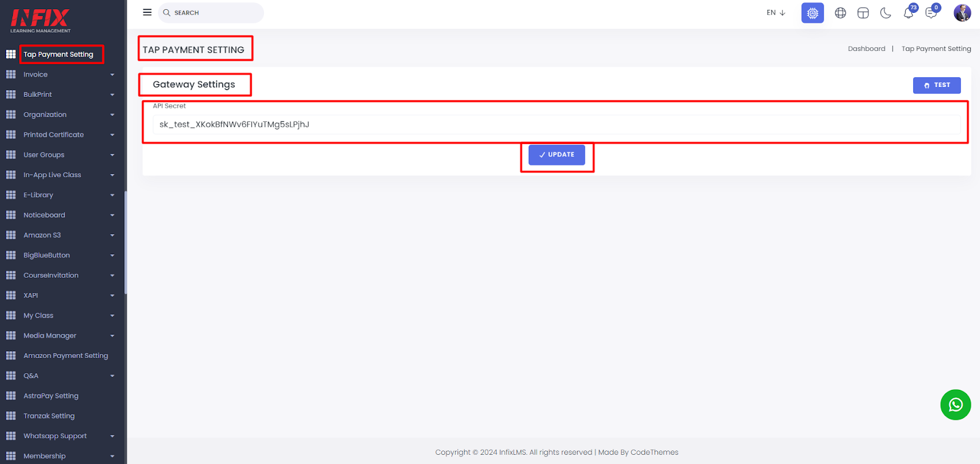The height and width of the screenshot is (464, 980).
Task: Toggle dark mode moon icon
Action: 886,13
